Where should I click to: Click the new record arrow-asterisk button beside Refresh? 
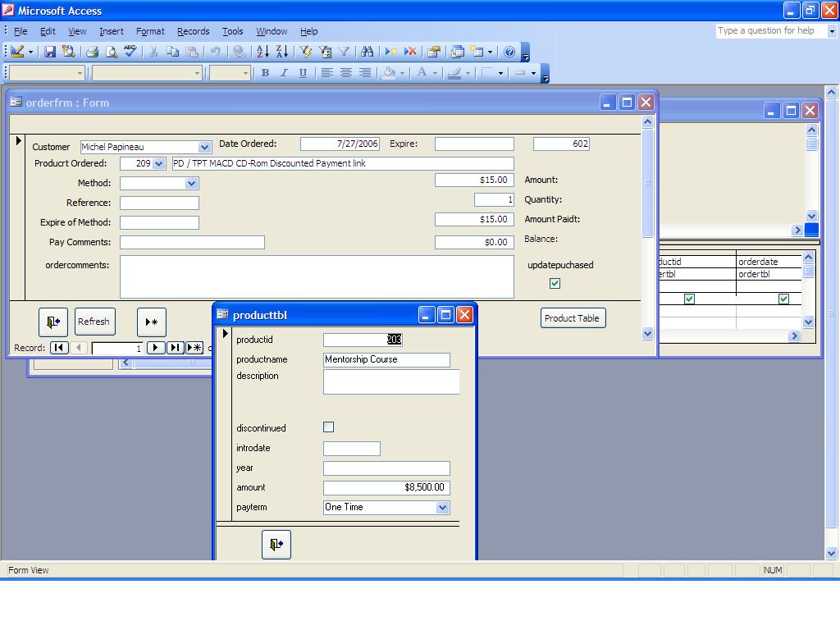pyautogui.click(x=152, y=322)
